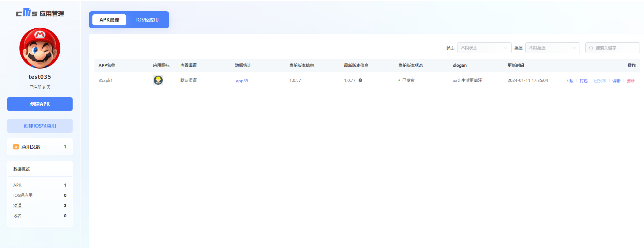Click 编辑 for 35apk1
Viewport: 644px width, 248px height.
click(x=616, y=81)
